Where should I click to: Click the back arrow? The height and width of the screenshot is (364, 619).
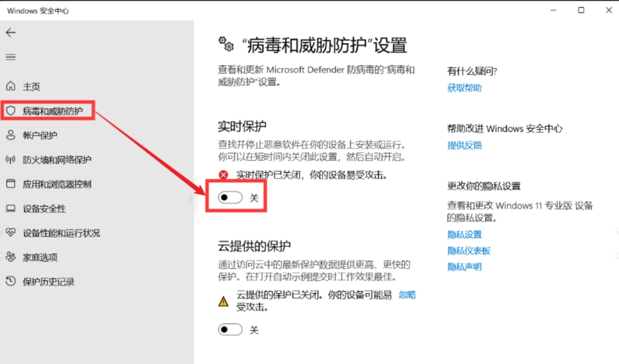pyautogui.click(x=11, y=32)
